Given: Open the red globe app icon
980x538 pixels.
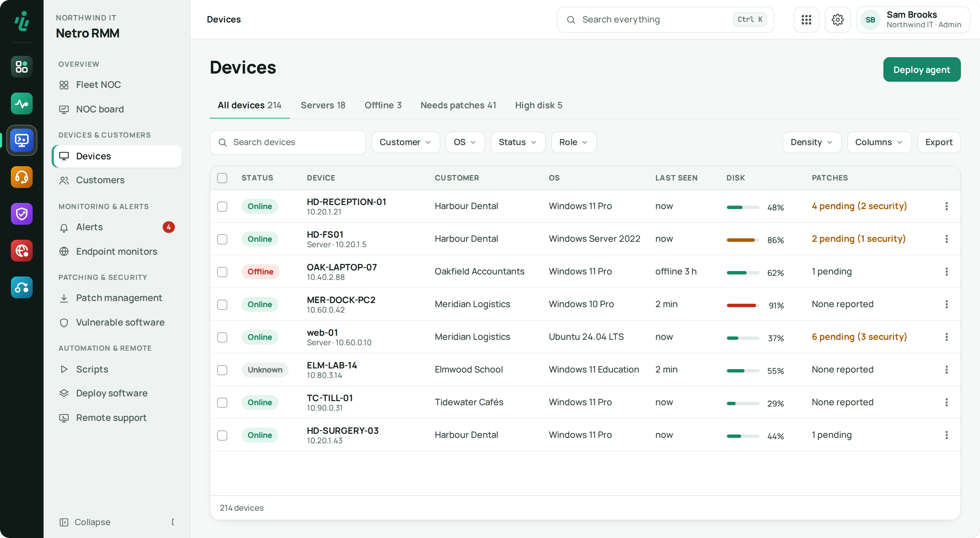Looking at the screenshot, I should click(22, 251).
